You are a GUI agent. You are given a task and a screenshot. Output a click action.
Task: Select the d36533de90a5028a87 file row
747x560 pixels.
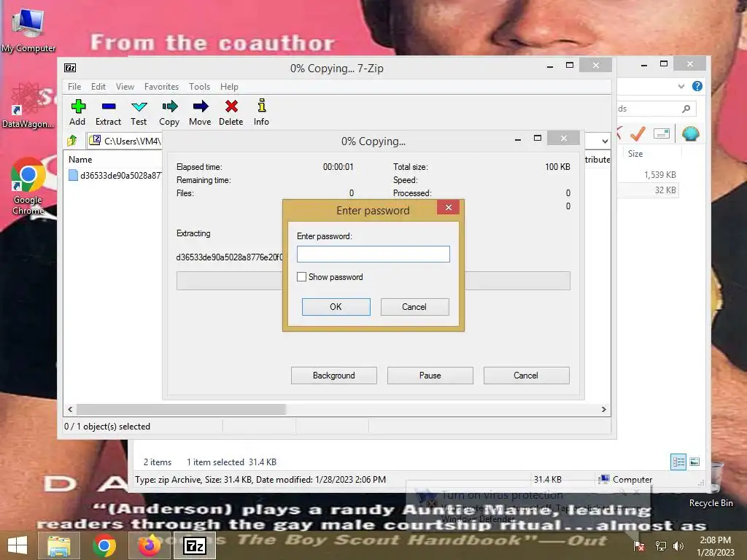115,175
